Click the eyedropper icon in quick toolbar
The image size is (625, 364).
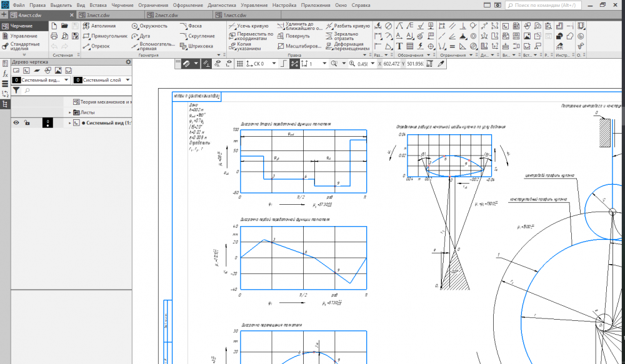[x=441, y=64]
